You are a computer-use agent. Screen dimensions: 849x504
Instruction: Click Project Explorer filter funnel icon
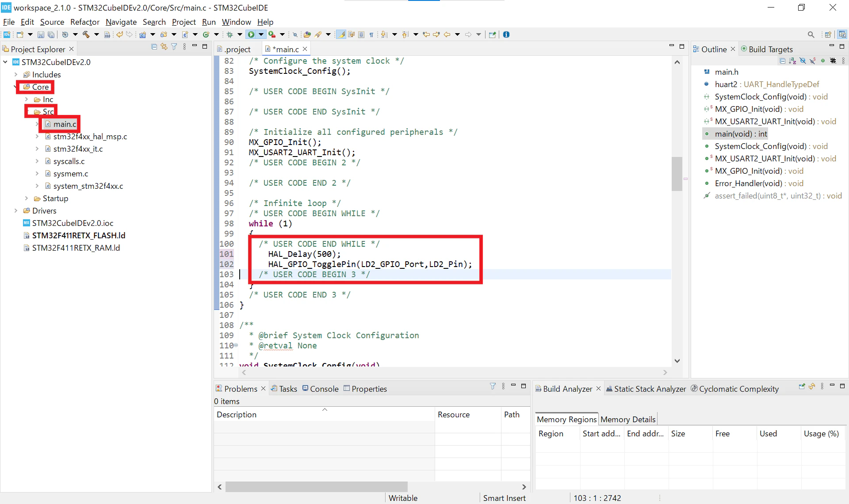pos(174,47)
